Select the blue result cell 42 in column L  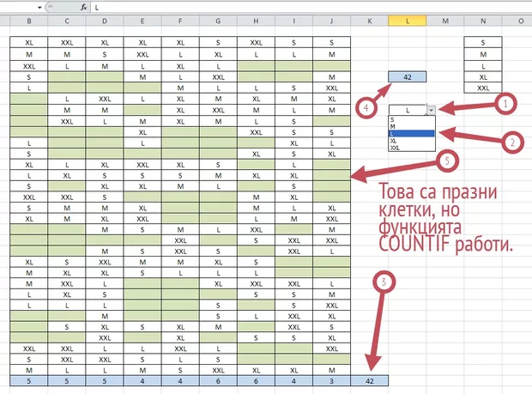point(408,77)
